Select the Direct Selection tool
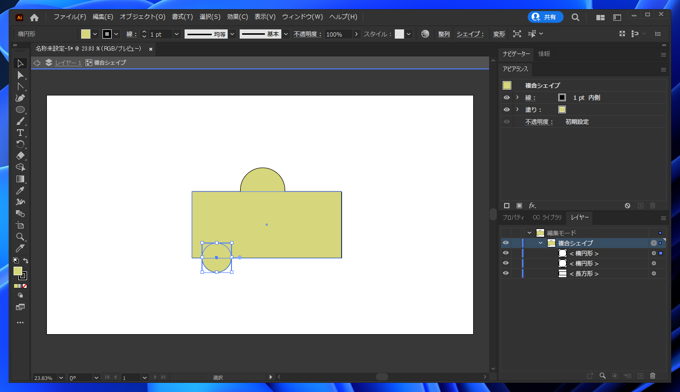Viewport: 680px width, 392px height. pyautogui.click(x=20, y=75)
